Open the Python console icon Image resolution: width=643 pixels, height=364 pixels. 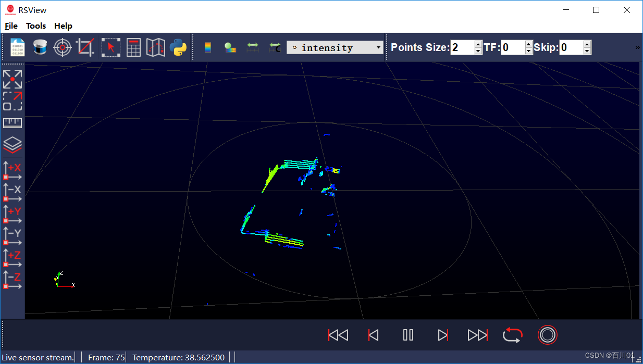point(178,47)
